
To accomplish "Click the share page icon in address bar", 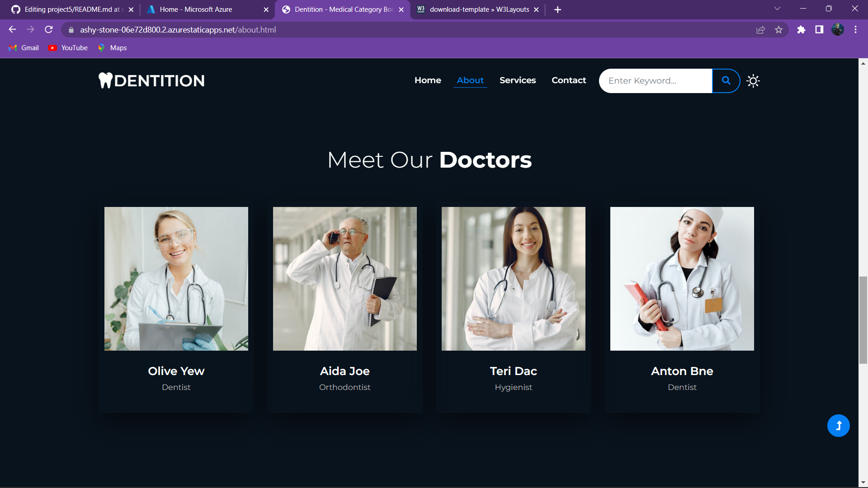I will click(x=760, y=30).
